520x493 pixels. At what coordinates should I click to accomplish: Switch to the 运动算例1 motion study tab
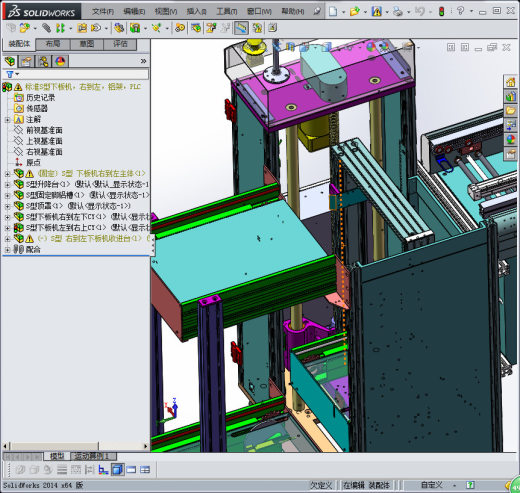click(93, 456)
